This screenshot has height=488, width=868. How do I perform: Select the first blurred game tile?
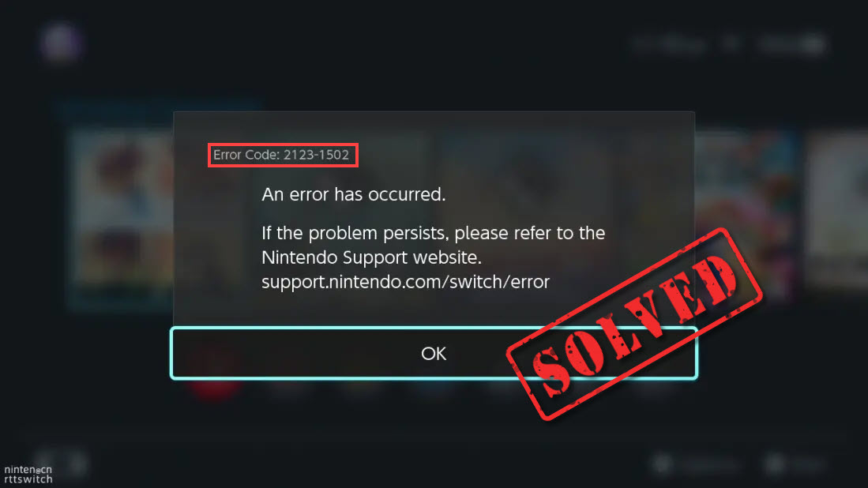[122, 217]
